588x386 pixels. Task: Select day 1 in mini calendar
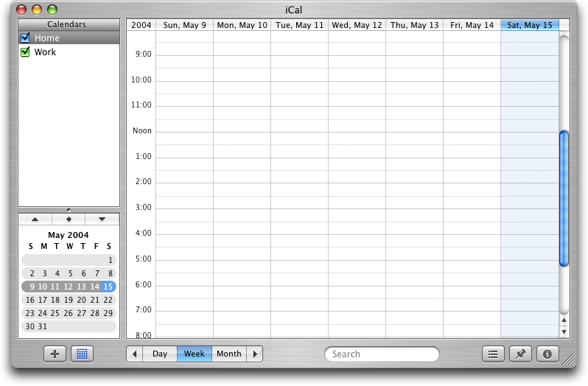click(x=111, y=260)
